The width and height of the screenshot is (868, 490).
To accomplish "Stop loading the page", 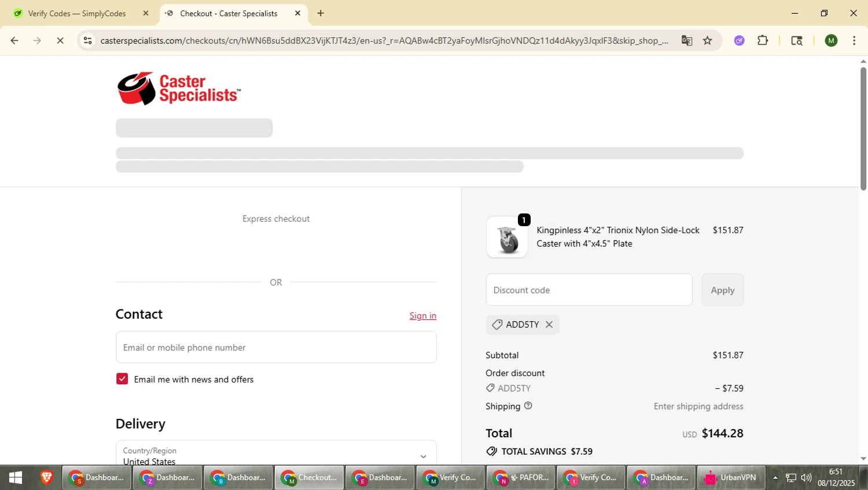I will 60,40.
